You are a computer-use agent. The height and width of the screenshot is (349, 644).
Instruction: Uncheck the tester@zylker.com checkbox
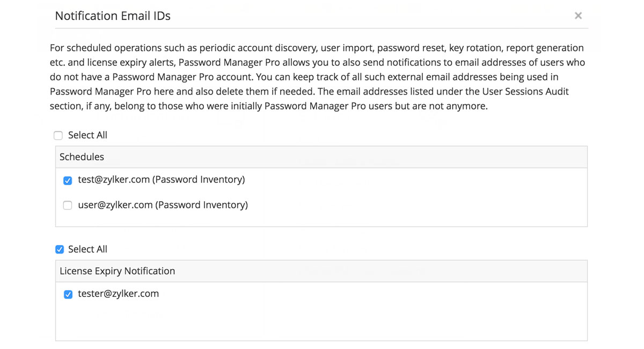(x=68, y=294)
